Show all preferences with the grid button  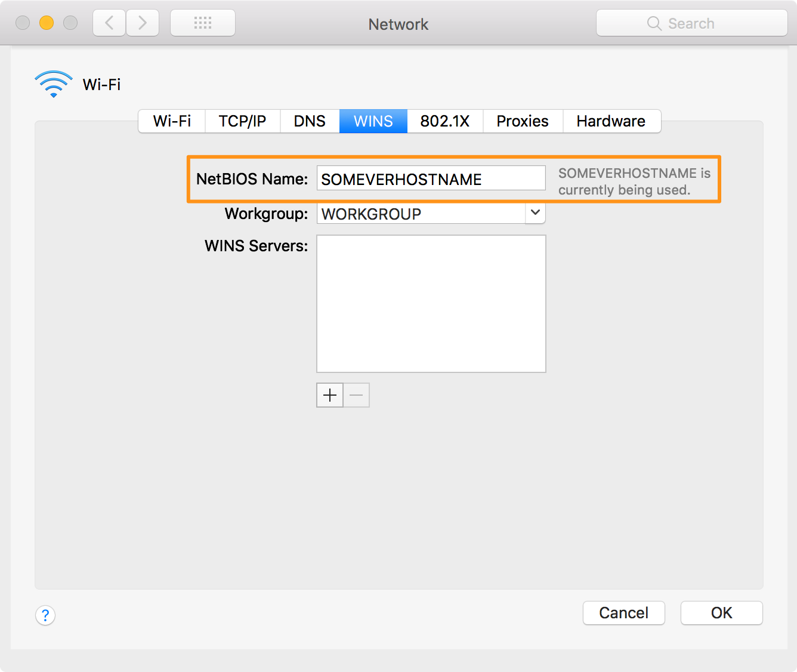[x=203, y=23]
